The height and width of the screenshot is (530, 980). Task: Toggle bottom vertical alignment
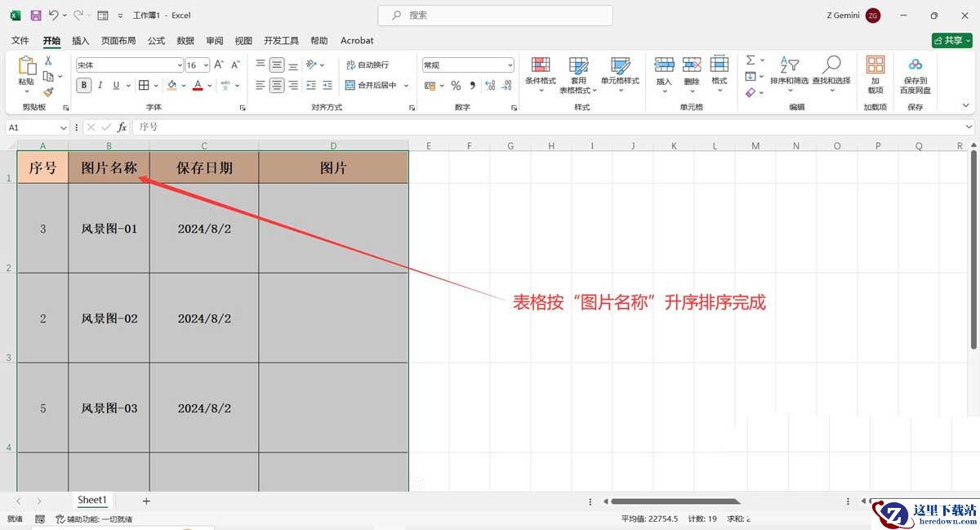(x=293, y=65)
